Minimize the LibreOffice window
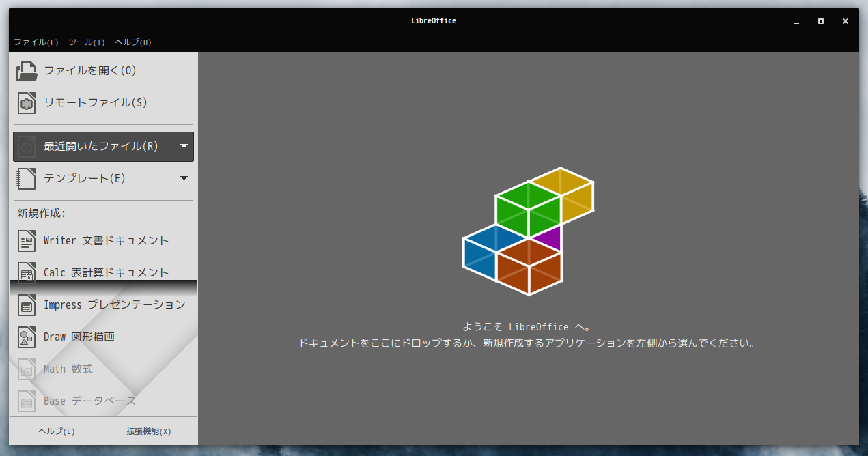Image resolution: width=868 pixels, height=456 pixels. tap(796, 21)
